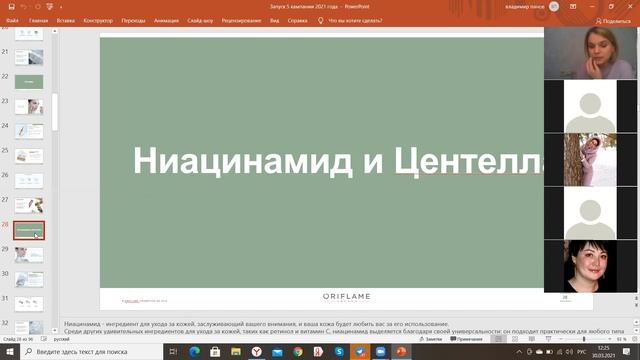Open Microsoft Edge from taskbar
The height and width of the screenshot is (360, 640).
(x=194, y=351)
